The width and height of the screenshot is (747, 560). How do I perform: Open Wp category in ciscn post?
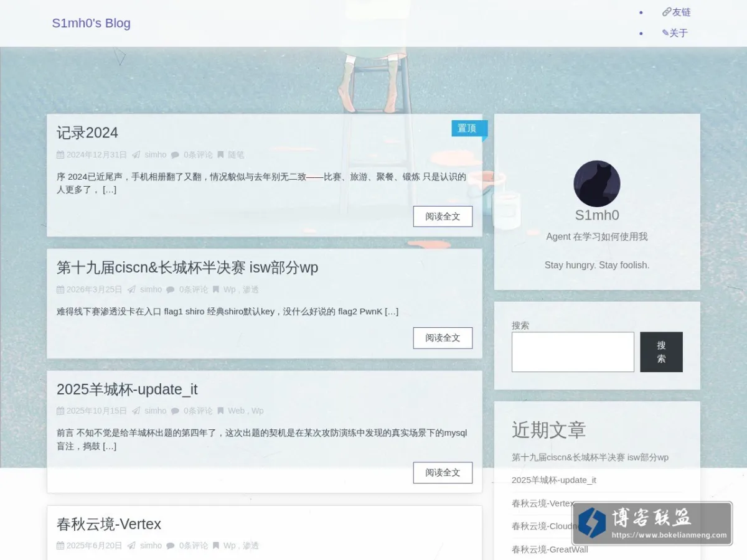(x=230, y=289)
